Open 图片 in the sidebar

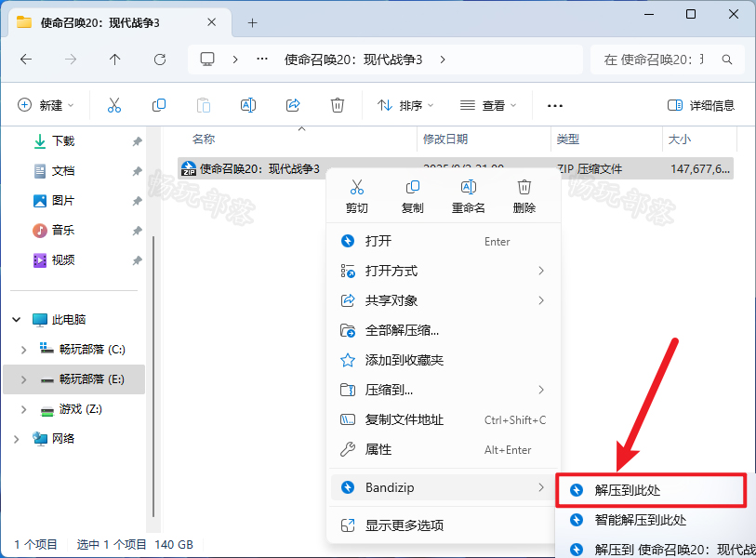[62, 201]
